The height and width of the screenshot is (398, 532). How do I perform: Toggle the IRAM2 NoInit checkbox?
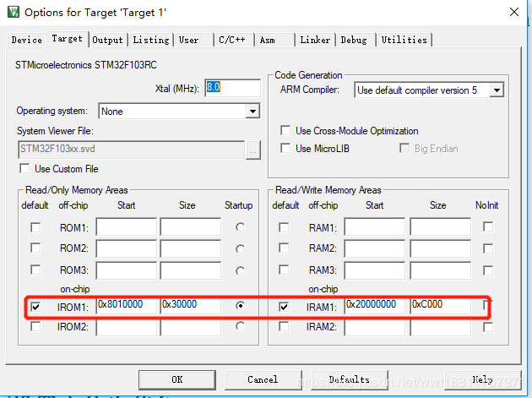point(488,327)
